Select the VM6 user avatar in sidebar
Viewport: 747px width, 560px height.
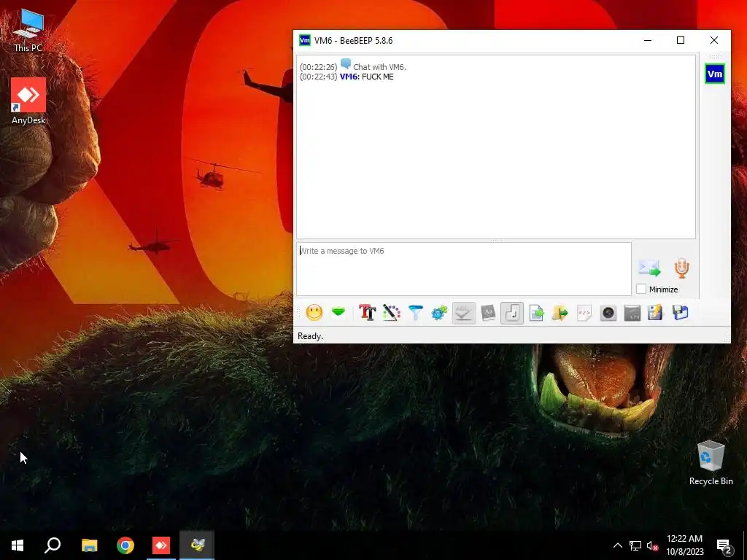pos(715,74)
